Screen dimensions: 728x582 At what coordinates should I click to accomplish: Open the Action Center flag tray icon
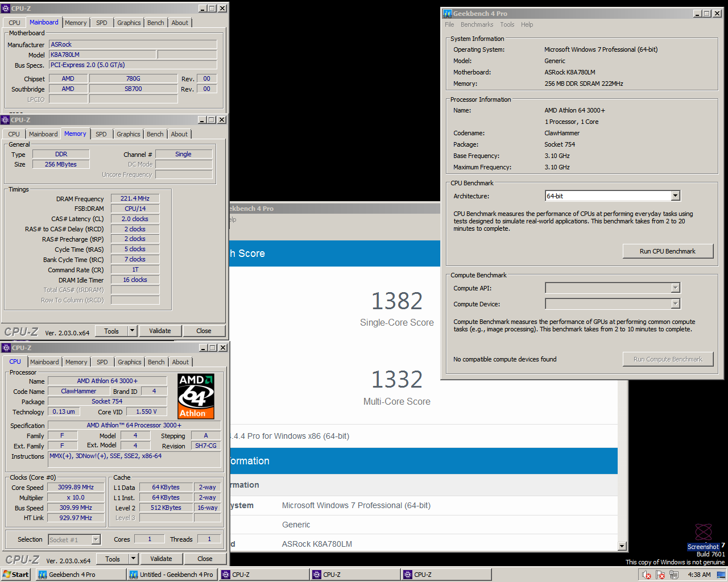[x=660, y=575]
